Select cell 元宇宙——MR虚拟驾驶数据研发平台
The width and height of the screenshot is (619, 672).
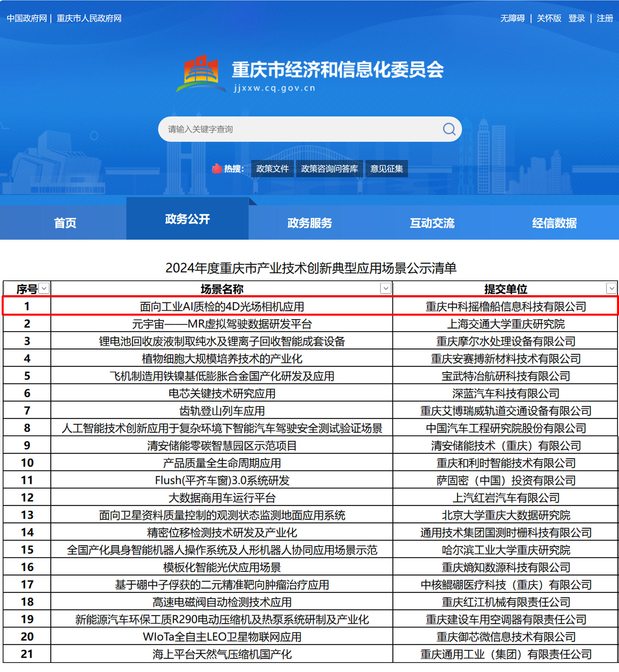(x=222, y=324)
